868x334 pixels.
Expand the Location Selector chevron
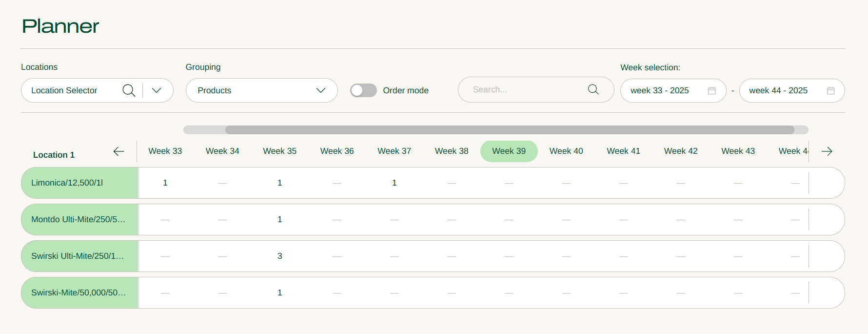157,90
